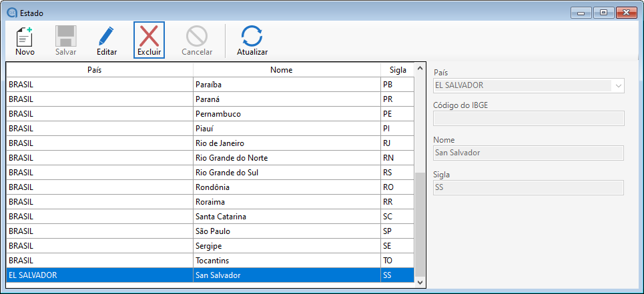This screenshot has width=644, height=294.
Task: Click the Nome field with San Salvador
Action: point(529,153)
